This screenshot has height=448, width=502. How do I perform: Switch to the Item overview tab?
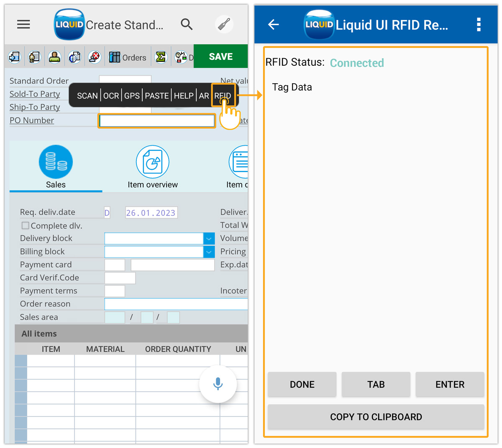coord(152,166)
